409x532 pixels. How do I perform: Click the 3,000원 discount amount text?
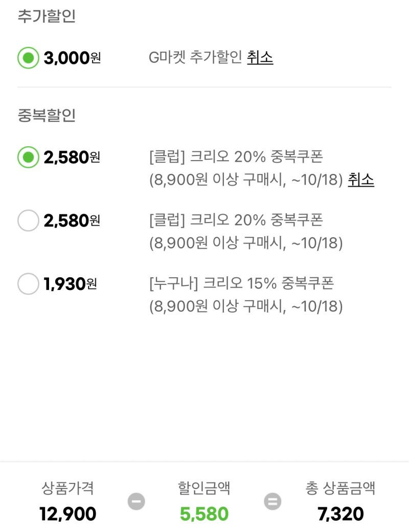[72, 58]
